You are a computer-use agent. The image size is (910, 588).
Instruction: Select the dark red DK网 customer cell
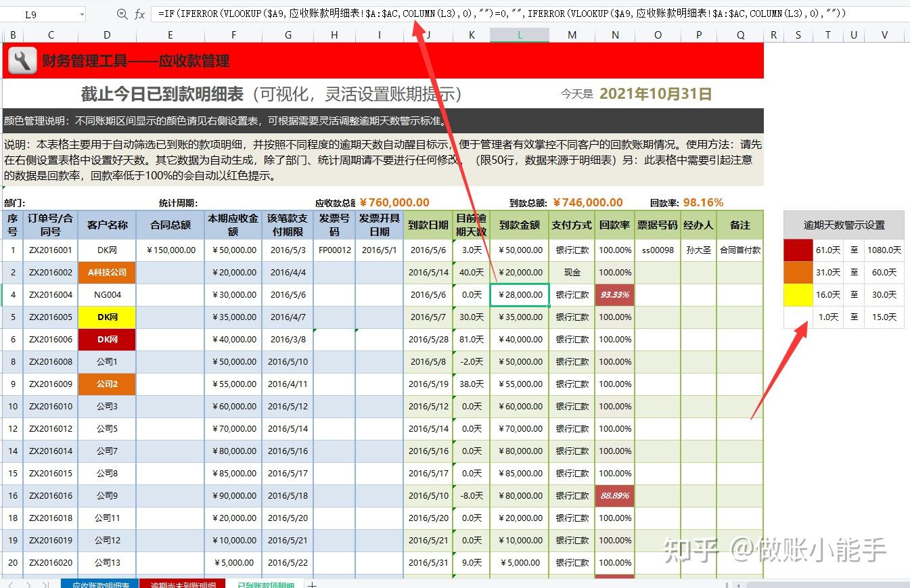point(107,340)
